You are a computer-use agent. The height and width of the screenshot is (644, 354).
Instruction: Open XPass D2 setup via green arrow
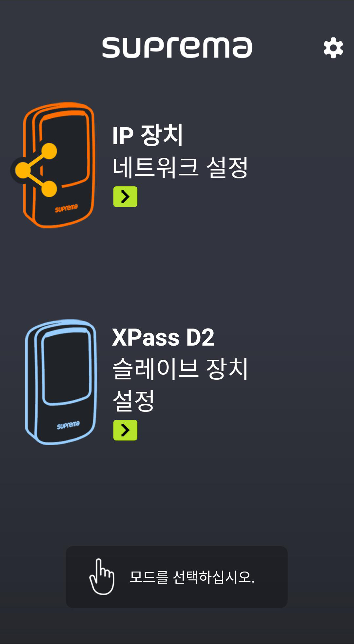click(125, 430)
